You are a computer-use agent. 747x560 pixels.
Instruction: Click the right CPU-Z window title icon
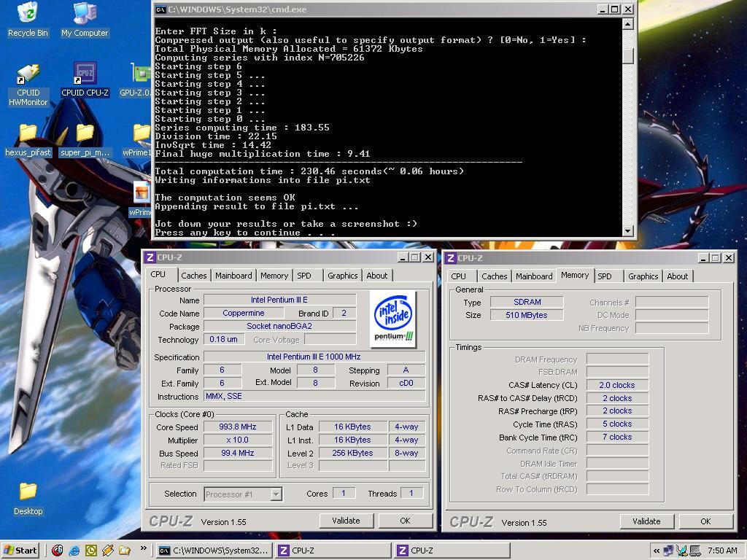pyautogui.click(x=450, y=258)
